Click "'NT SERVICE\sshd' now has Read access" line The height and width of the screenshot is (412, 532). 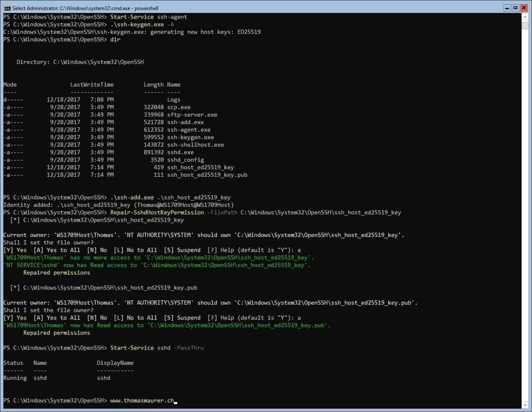[x=157, y=265]
